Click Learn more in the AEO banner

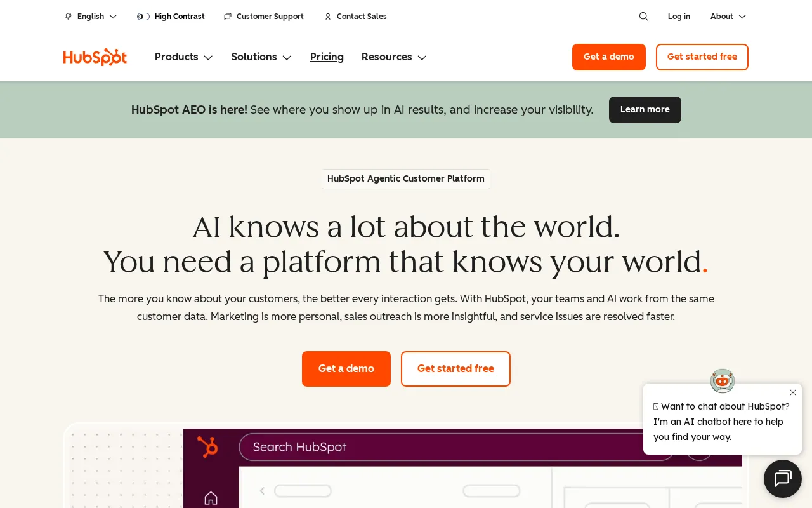(x=645, y=110)
